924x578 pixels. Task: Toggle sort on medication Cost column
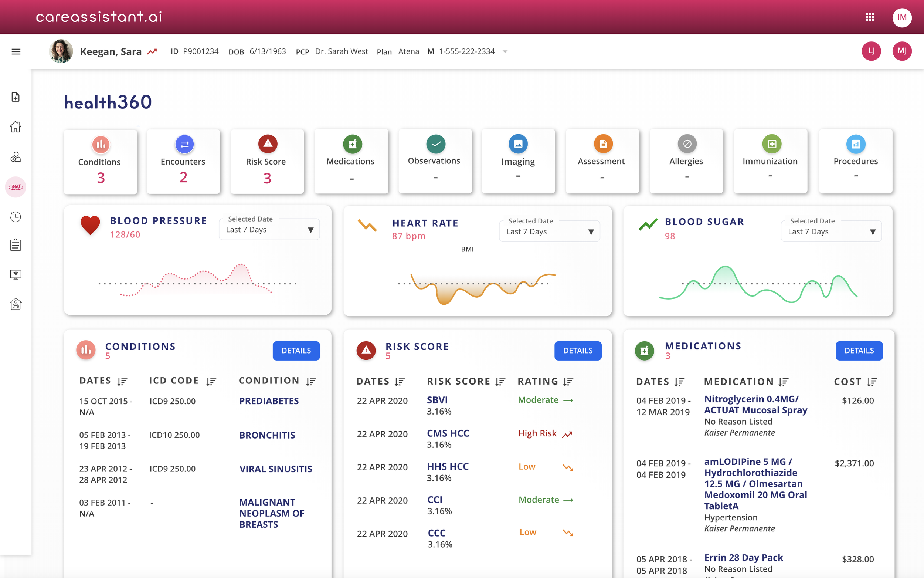(x=872, y=382)
